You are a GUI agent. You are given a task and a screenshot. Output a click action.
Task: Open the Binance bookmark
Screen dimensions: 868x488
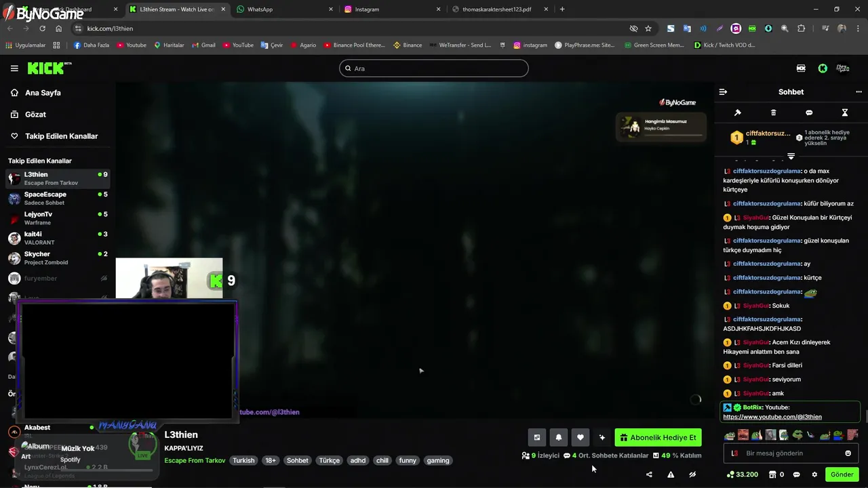408,45
